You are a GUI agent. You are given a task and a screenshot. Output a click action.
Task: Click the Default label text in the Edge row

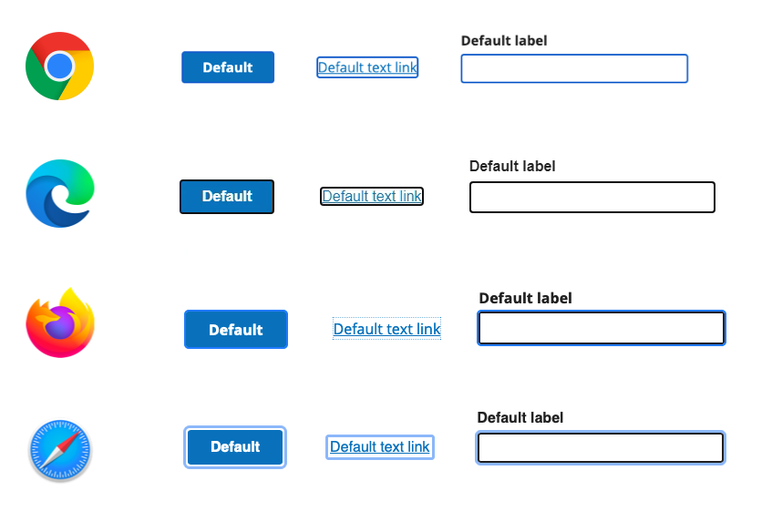tap(512, 166)
